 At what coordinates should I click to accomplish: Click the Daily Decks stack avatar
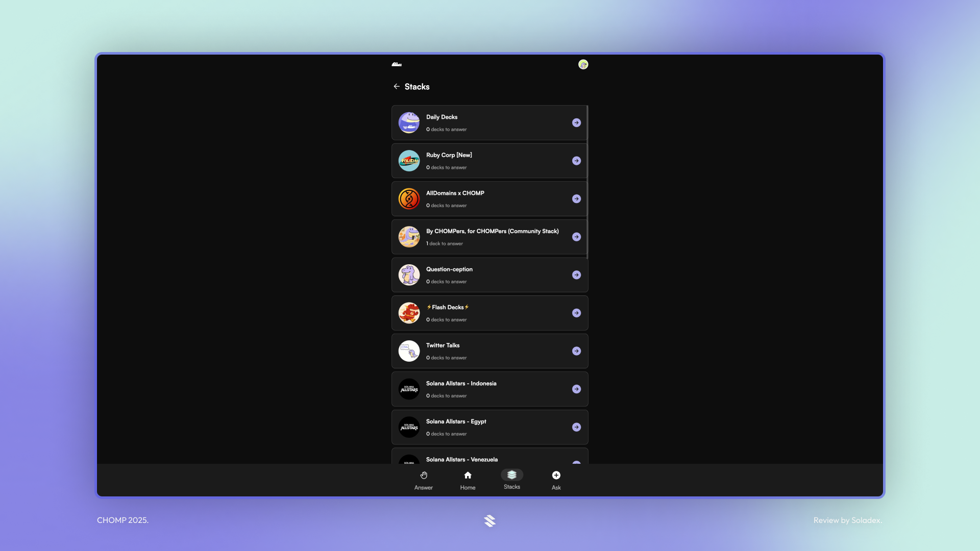(x=409, y=123)
